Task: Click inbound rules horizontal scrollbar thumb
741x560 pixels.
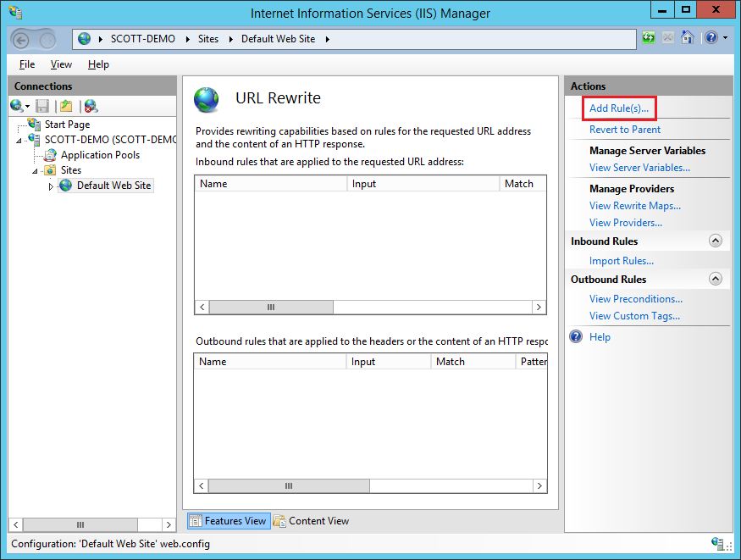Action: 271,308
